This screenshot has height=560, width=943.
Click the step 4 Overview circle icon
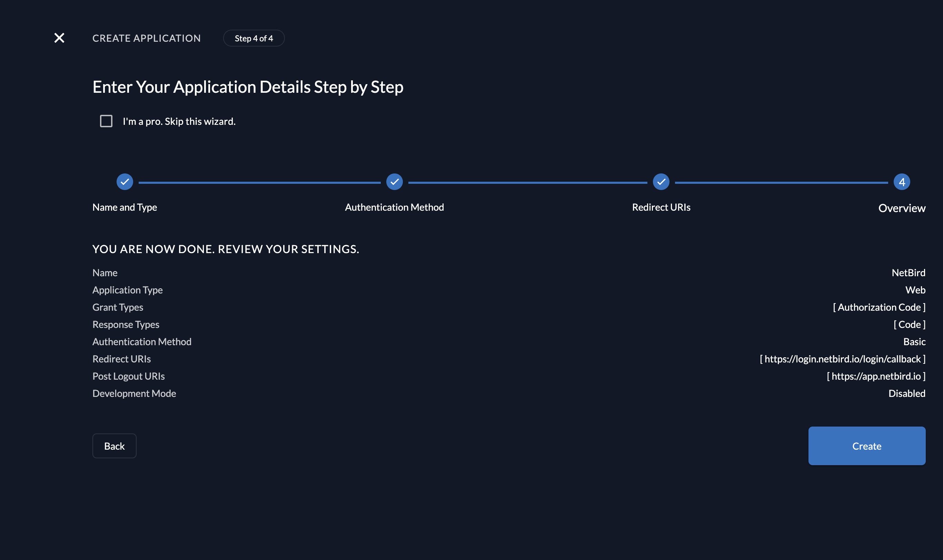[x=902, y=182]
